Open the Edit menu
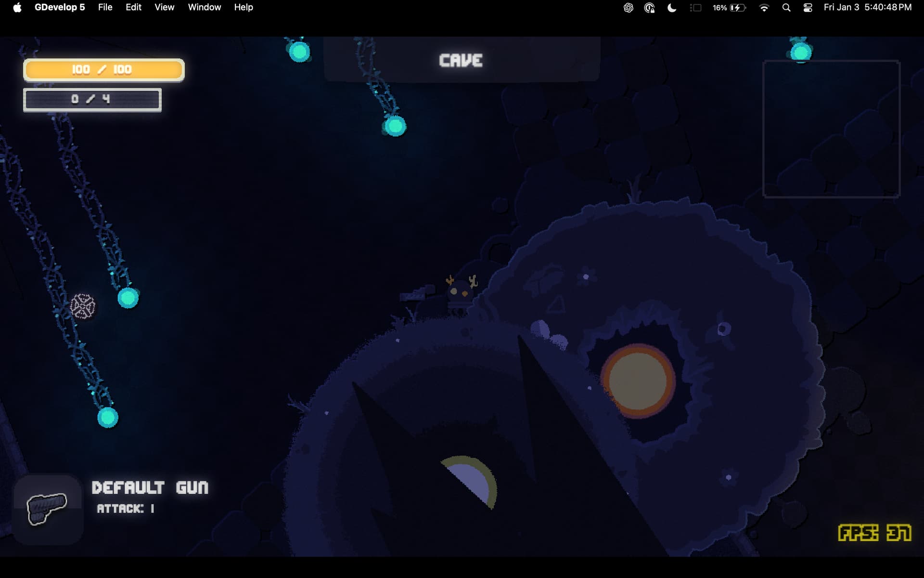Image resolution: width=924 pixels, height=578 pixels. pos(133,7)
